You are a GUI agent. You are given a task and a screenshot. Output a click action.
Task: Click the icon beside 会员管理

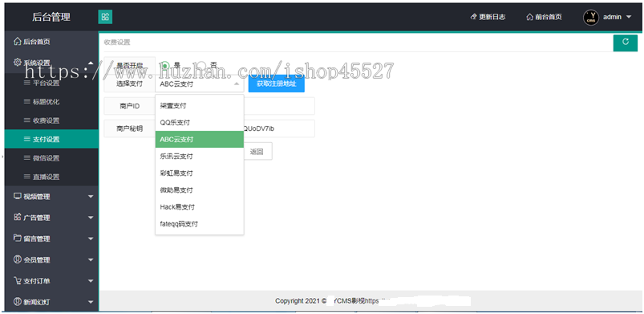18,259
